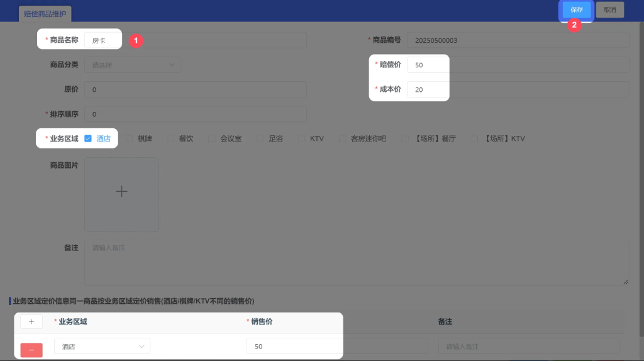
Task: Check the 会议室 checkbox
Action: (x=212, y=138)
